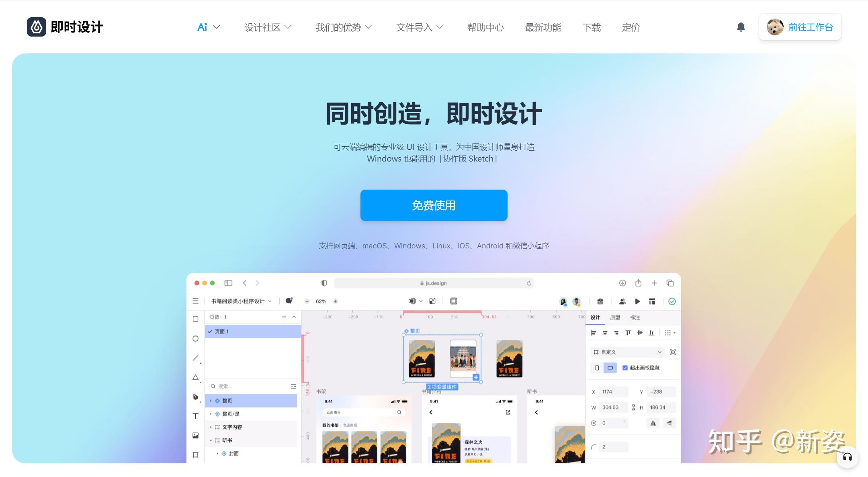Click the browser download icon
The width and height of the screenshot is (868, 477).
pos(622,283)
